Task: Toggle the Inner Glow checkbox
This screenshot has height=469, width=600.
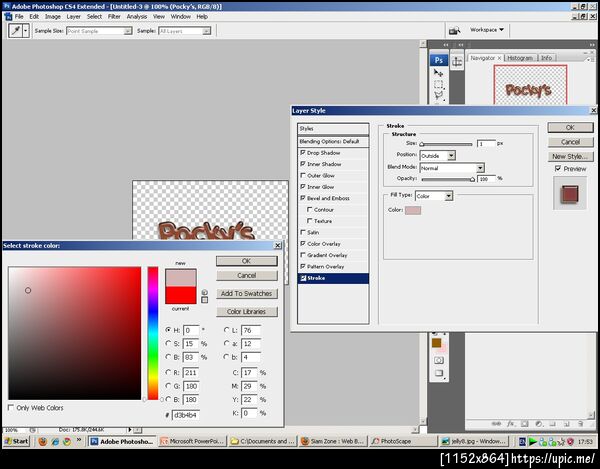Action: [x=303, y=187]
